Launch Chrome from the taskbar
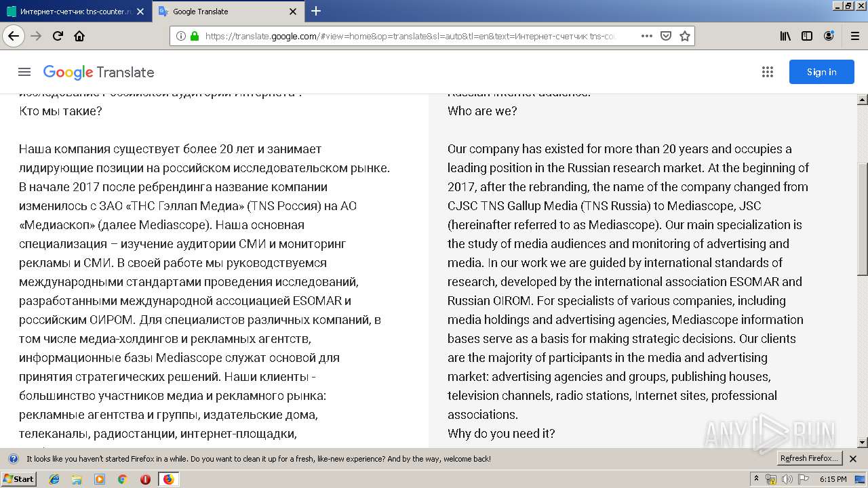868x488 pixels. tap(122, 479)
